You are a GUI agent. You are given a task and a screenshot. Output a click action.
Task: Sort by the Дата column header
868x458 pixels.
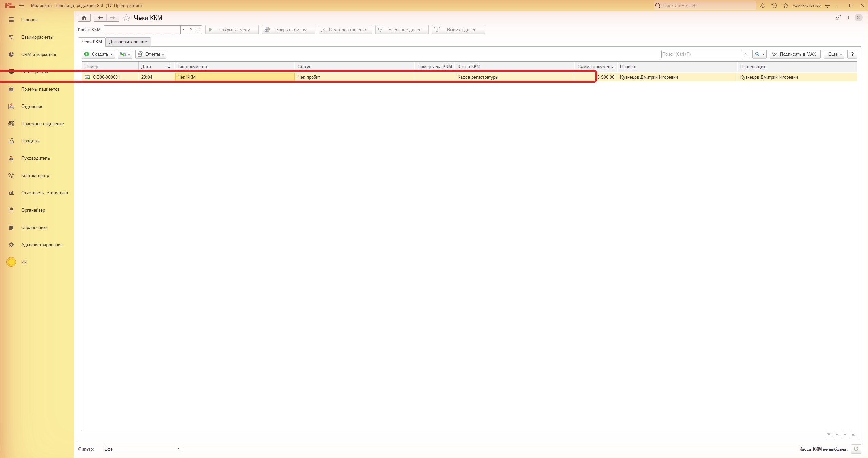point(156,66)
